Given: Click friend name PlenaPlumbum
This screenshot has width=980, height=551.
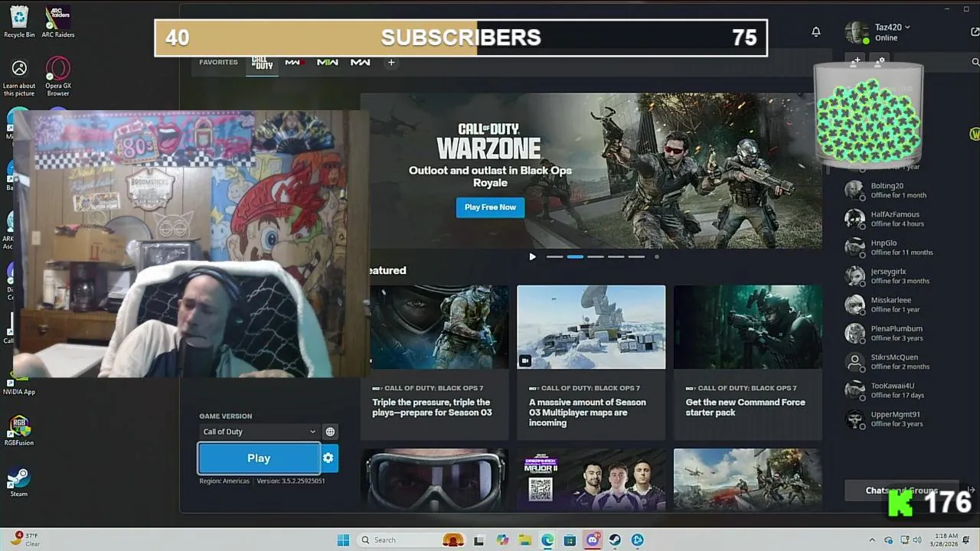Looking at the screenshot, I should [897, 328].
